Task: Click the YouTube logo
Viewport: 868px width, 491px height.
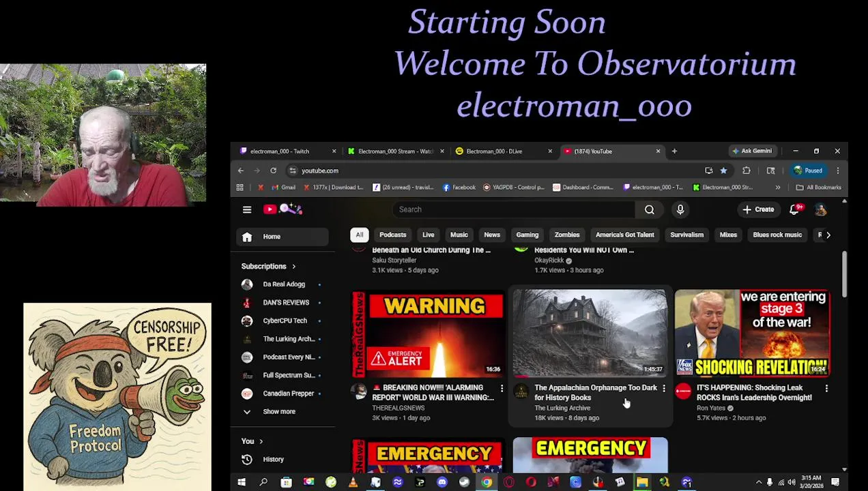Action: pyautogui.click(x=283, y=209)
